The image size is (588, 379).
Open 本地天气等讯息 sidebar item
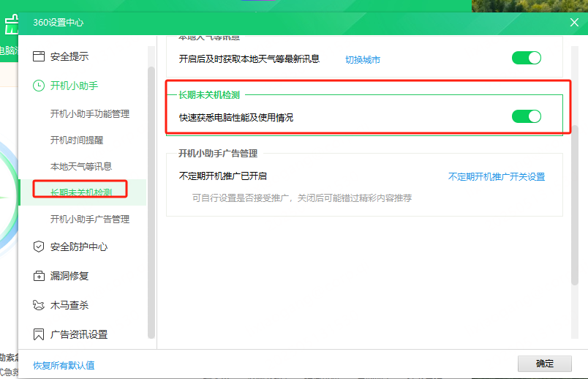(80, 166)
